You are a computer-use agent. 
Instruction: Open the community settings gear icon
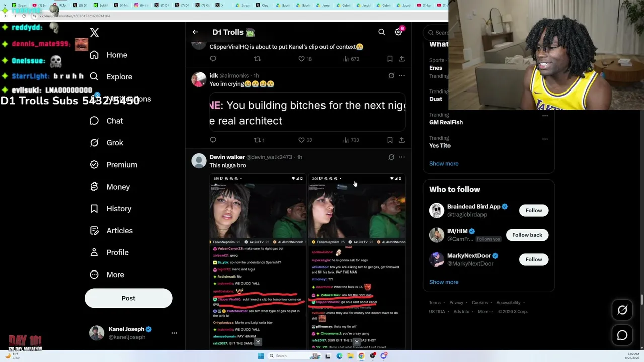click(398, 32)
